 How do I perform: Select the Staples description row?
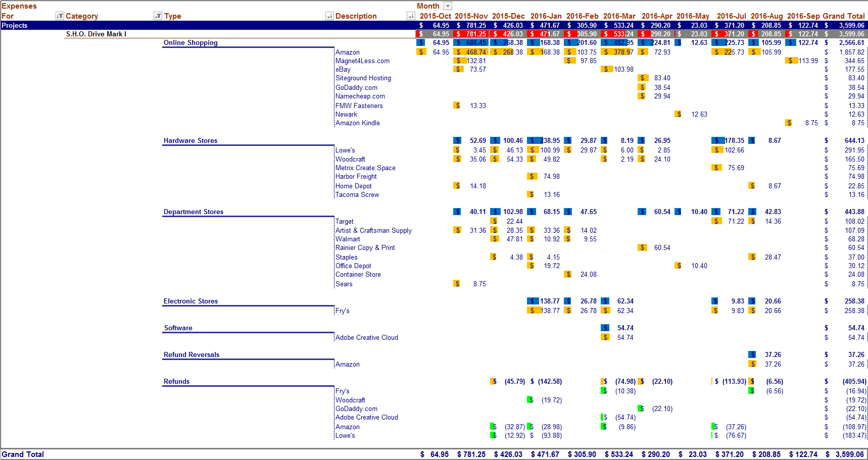(347, 258)
